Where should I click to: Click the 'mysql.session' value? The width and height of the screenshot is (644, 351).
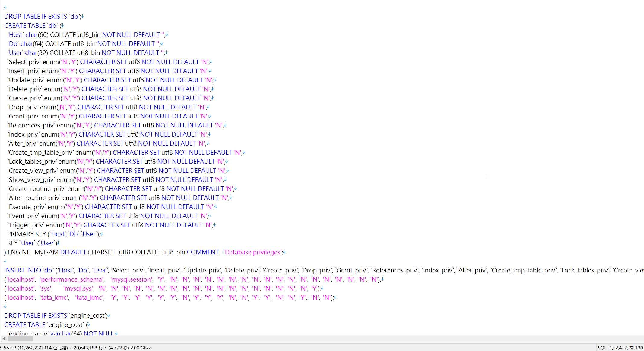click(132, 279)
